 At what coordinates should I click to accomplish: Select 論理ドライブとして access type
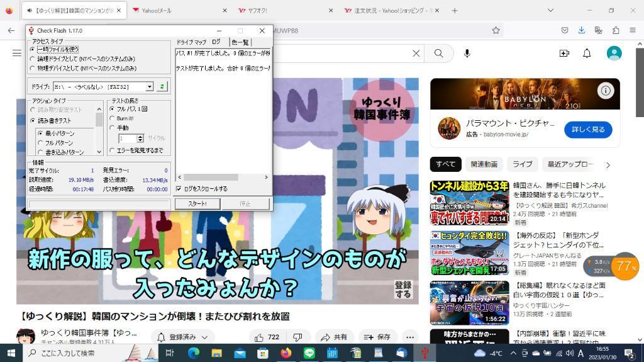[82, 59]
